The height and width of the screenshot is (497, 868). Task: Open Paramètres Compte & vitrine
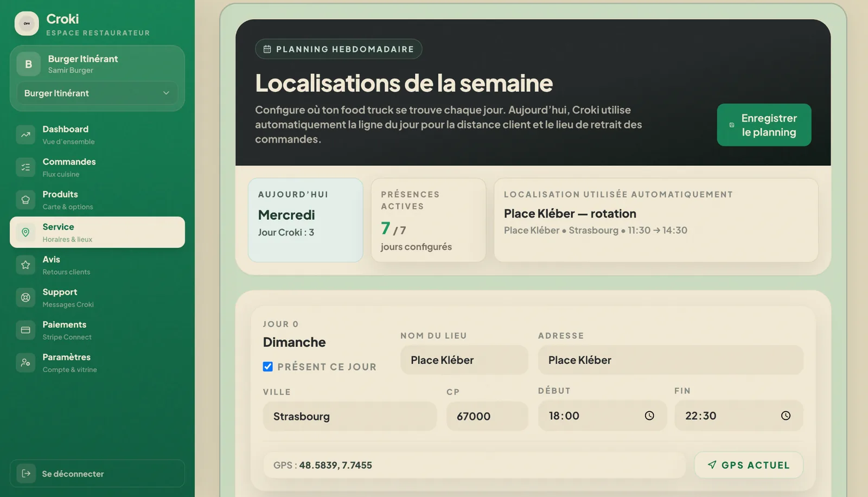pos(97,362)
